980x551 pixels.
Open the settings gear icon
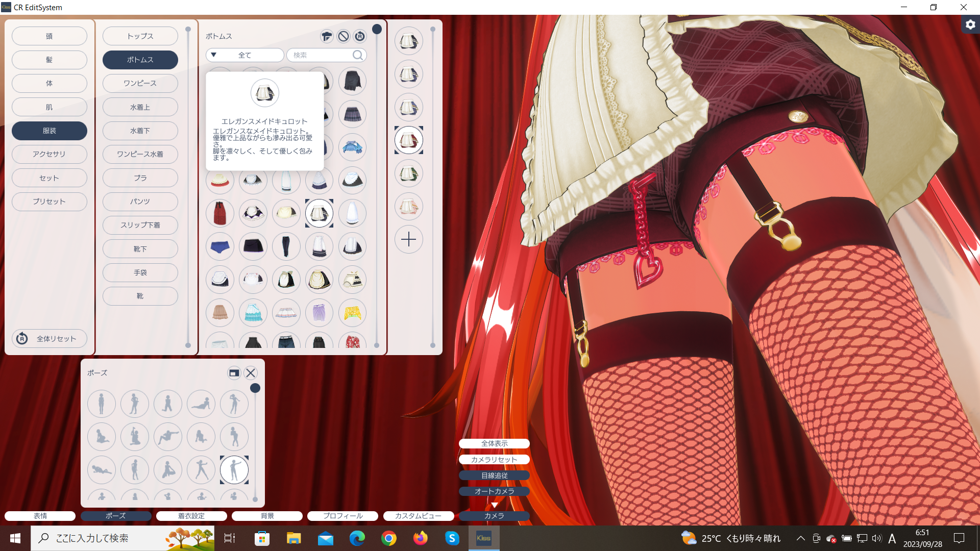coord(970,24)
